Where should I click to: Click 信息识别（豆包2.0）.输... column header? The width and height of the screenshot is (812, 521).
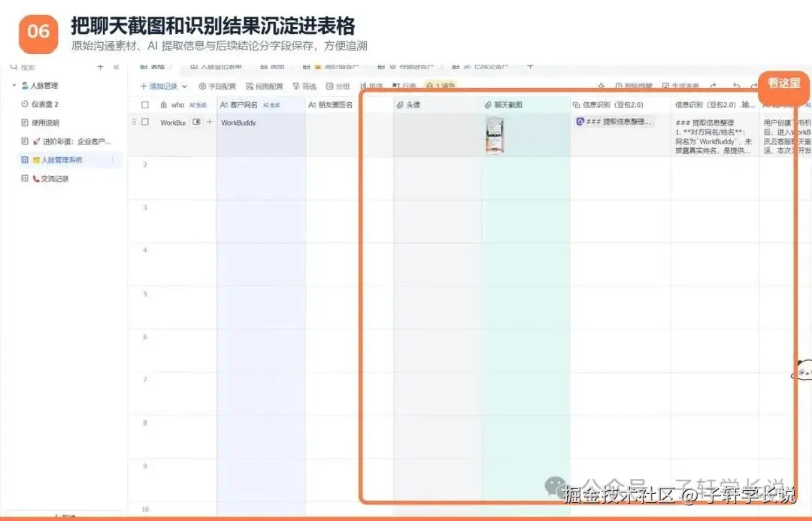(715, 105)
